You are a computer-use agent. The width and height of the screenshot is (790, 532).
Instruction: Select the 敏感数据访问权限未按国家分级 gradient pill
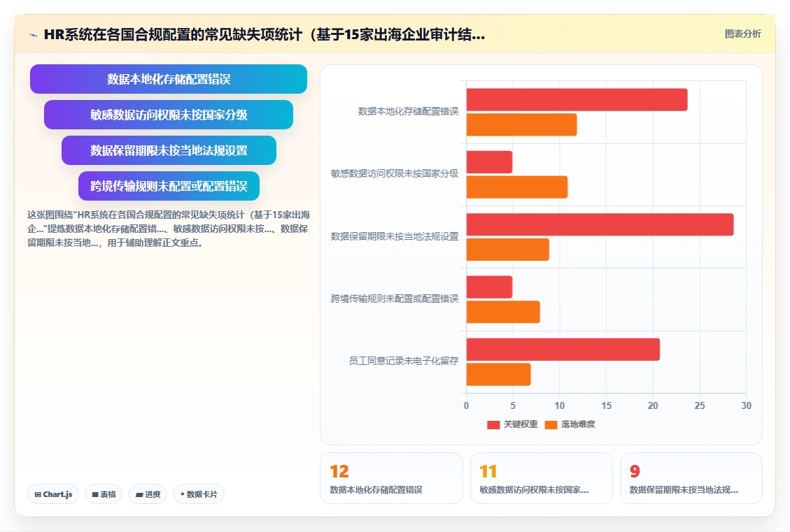pyautogui.click(x=168, y=115)
